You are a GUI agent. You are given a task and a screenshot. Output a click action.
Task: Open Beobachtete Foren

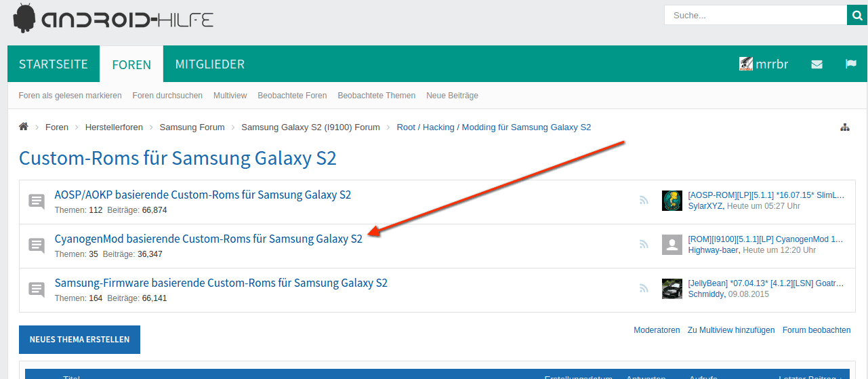point(292,96)
